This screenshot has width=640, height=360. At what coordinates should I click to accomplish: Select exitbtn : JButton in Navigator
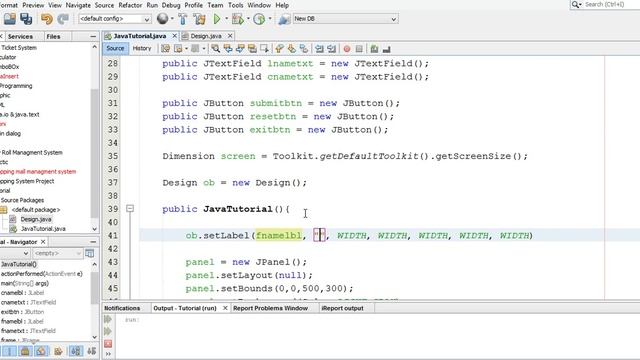[x=22, y=312]
